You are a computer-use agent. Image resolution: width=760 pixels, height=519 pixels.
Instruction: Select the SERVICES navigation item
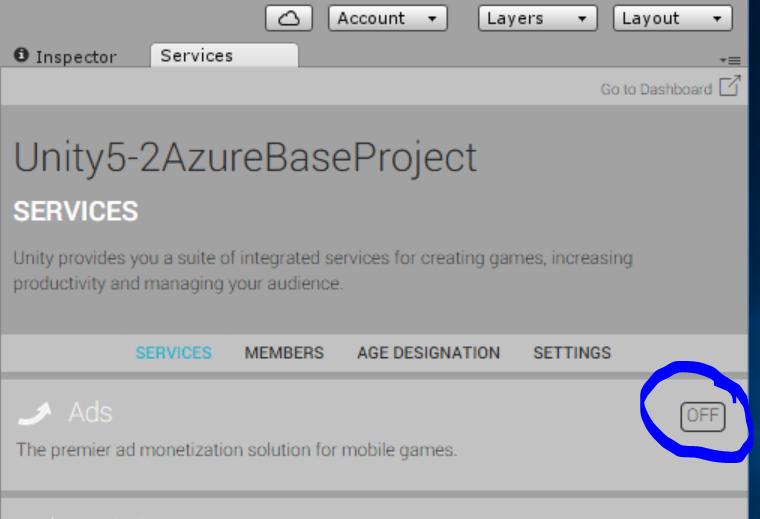pos(174,353)
